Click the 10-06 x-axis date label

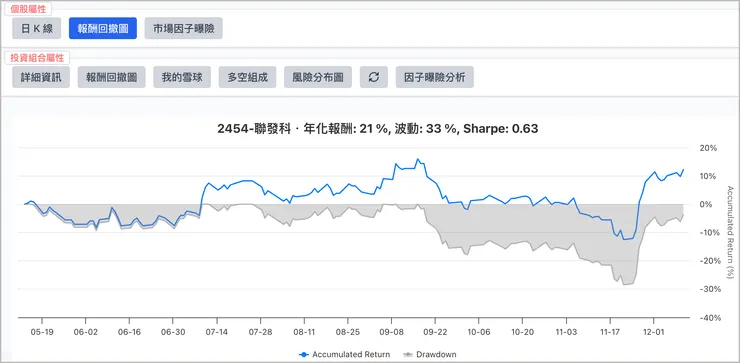(479, 332)
